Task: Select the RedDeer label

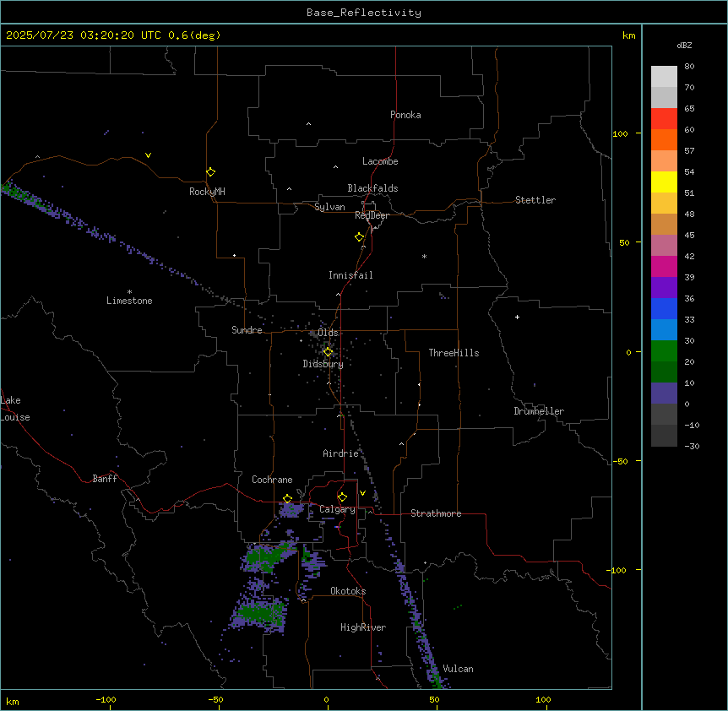Action: click(x=372, y=215)
